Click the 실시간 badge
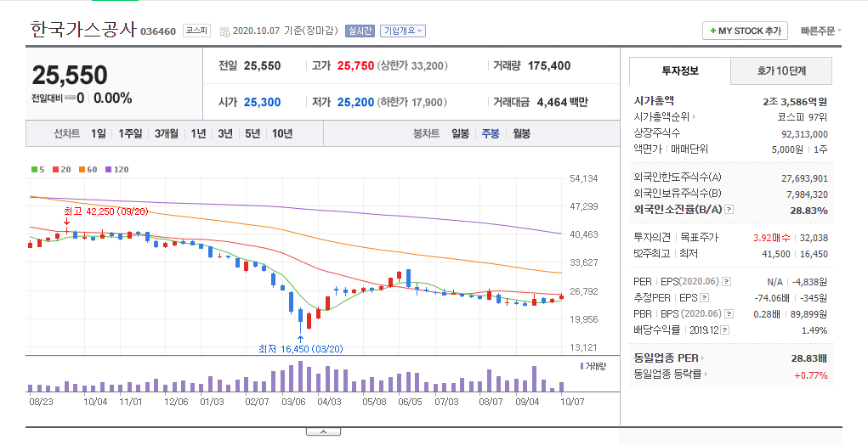This screenshot has height=445, width=868. (x=360, y=31)
